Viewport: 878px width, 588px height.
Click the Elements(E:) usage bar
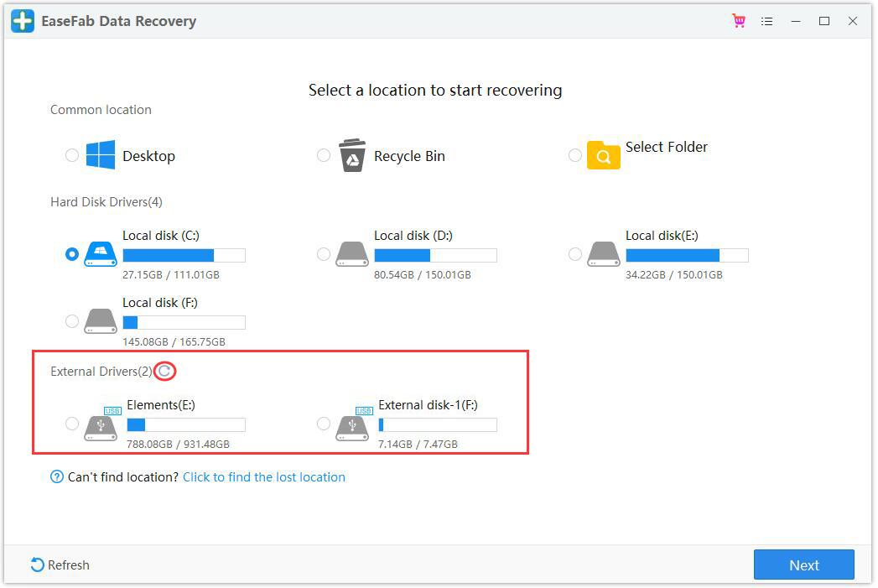click(x=186, y=425)
